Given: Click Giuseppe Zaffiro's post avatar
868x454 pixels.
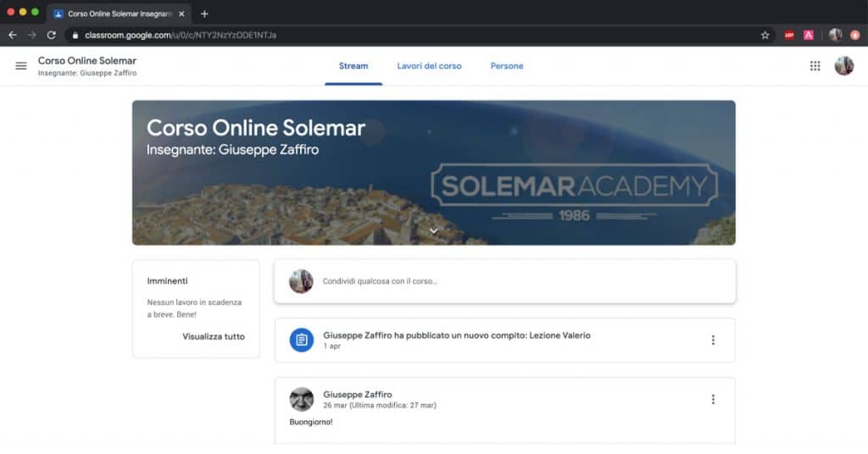Looking at the screenshot, I should click(302, 399).
